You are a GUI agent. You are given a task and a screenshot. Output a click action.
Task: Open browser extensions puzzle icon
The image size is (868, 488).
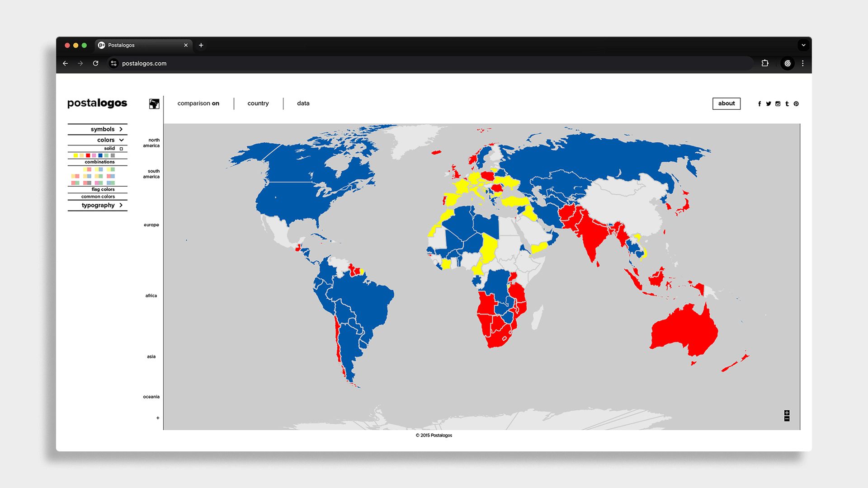click(765, 63)
